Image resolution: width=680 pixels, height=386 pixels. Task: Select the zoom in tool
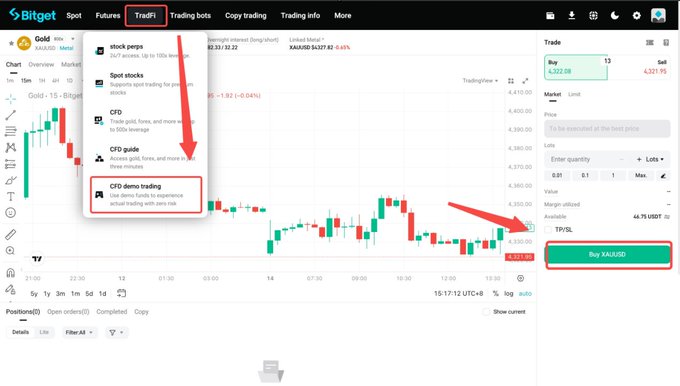(11, 251)
